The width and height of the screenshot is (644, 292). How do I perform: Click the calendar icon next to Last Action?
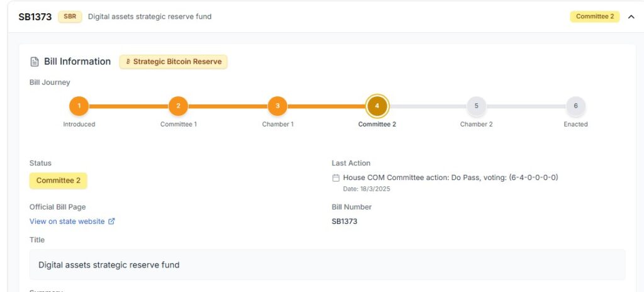click(x=336, y=177)
